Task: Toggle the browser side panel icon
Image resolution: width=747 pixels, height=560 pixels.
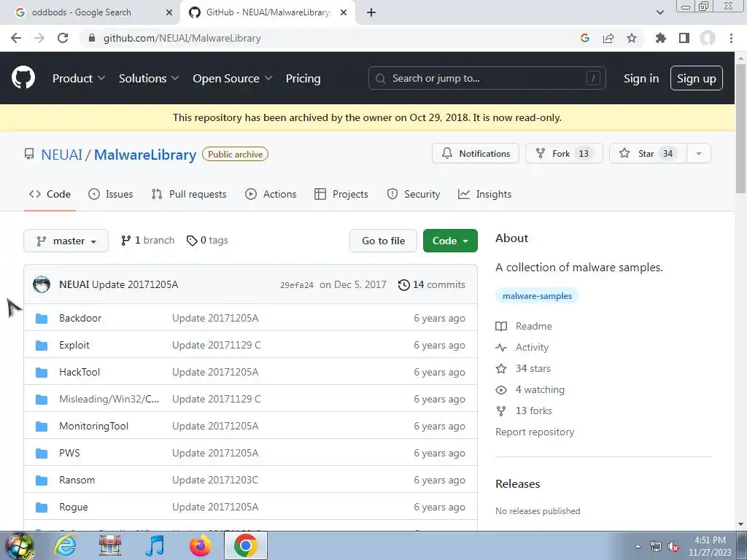Action: [684, 38]
